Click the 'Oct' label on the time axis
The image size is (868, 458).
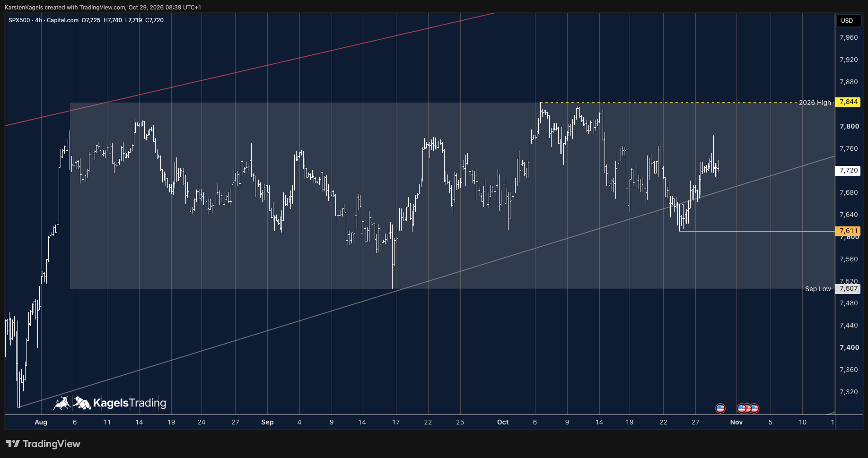point(503,422)
